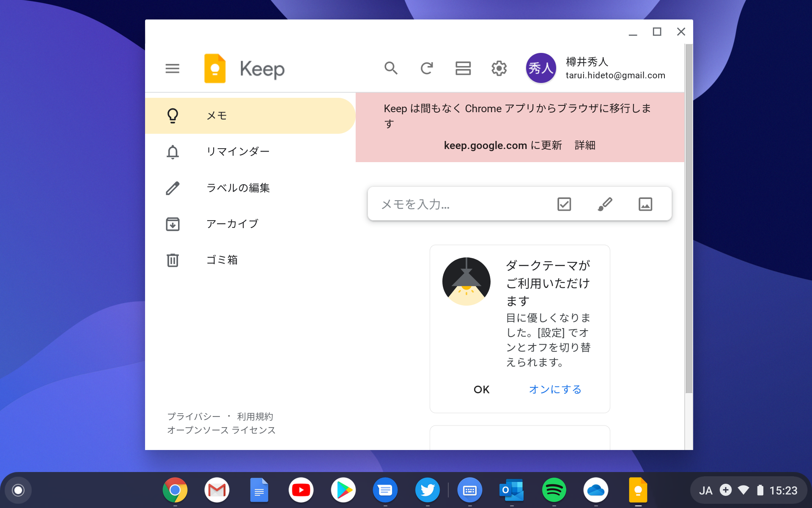Enable dark theme with オンにする
This screenshot has height=508, width=812.
point(555,389)
